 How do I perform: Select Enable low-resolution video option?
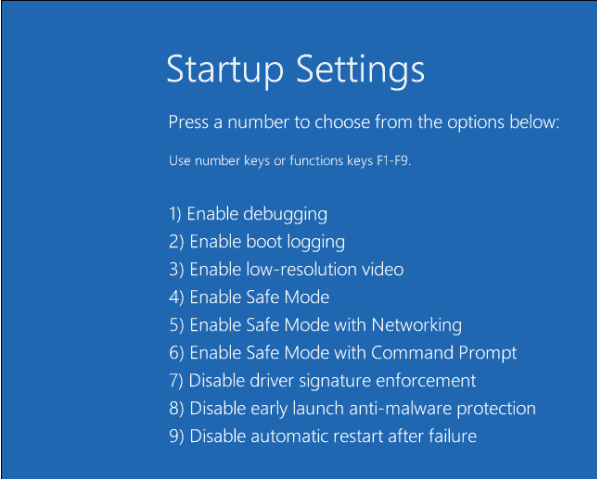(x=286, y=270)
